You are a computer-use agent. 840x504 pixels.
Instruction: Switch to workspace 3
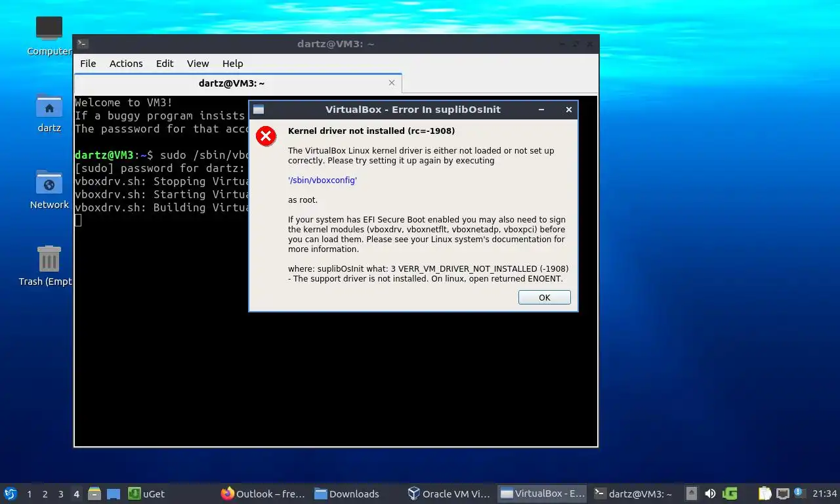click(x=60, y=493)
